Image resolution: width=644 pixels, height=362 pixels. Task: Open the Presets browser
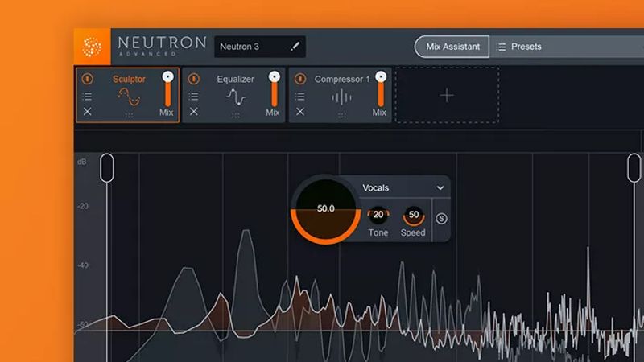(526, 47)
